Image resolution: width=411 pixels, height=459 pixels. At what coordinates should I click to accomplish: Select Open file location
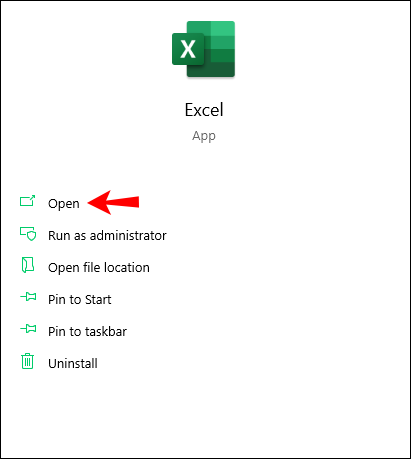(99, 267)
